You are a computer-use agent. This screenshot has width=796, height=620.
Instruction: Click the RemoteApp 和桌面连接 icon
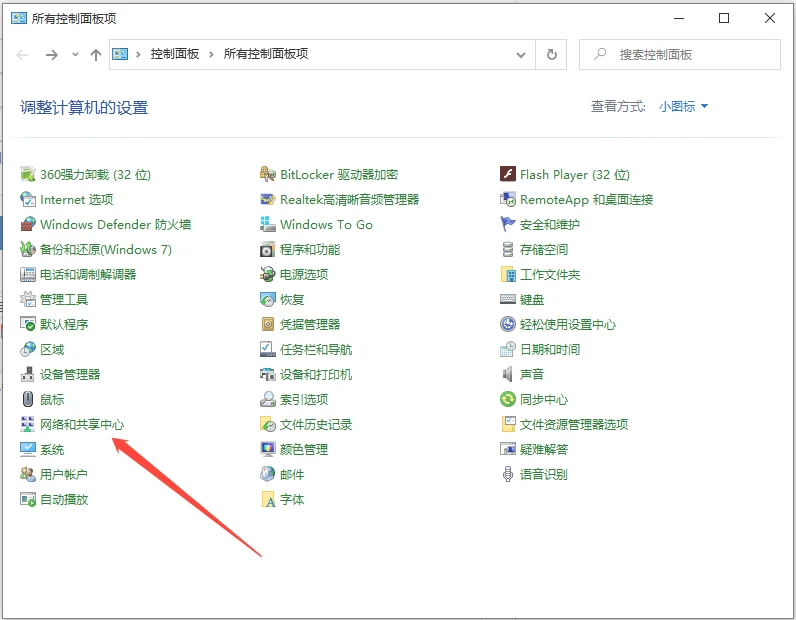point(508,199)
